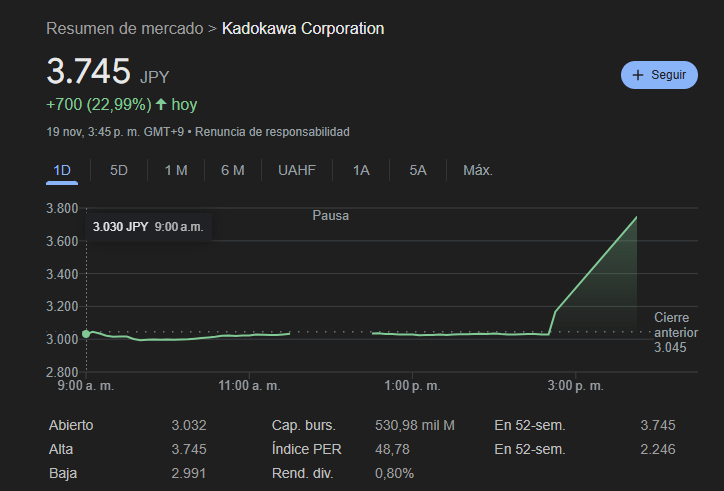Select the UAHF year-to-date tab
The width and height of the screenshot is (724, 491).
click(x=297, y=170)
